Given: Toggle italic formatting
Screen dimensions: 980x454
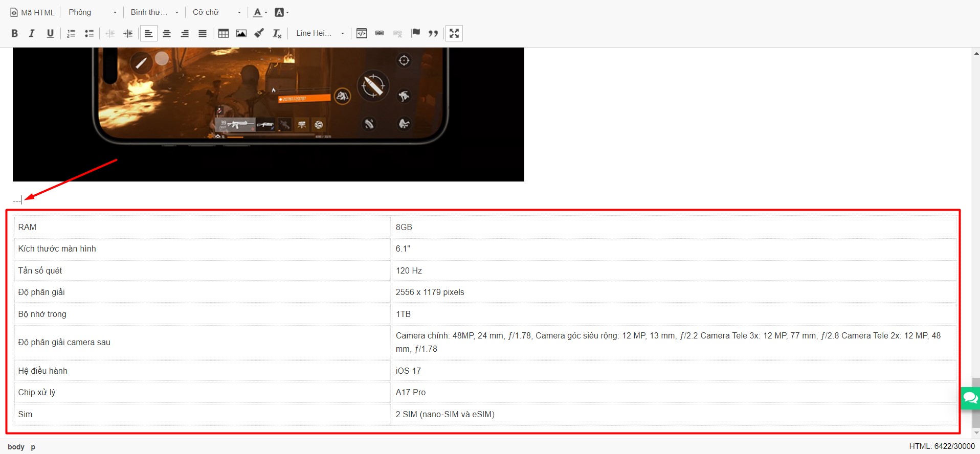Looking at the screenshot, I should pos(32,33).
